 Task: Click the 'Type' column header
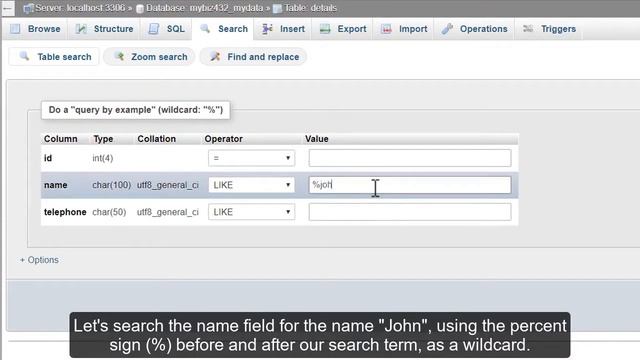click(x=103, y=139)
